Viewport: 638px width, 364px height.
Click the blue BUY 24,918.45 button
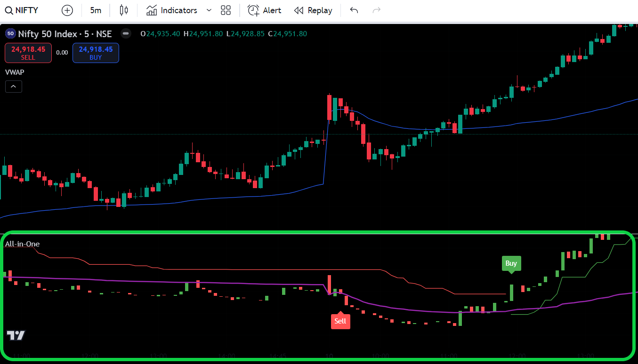96,53
